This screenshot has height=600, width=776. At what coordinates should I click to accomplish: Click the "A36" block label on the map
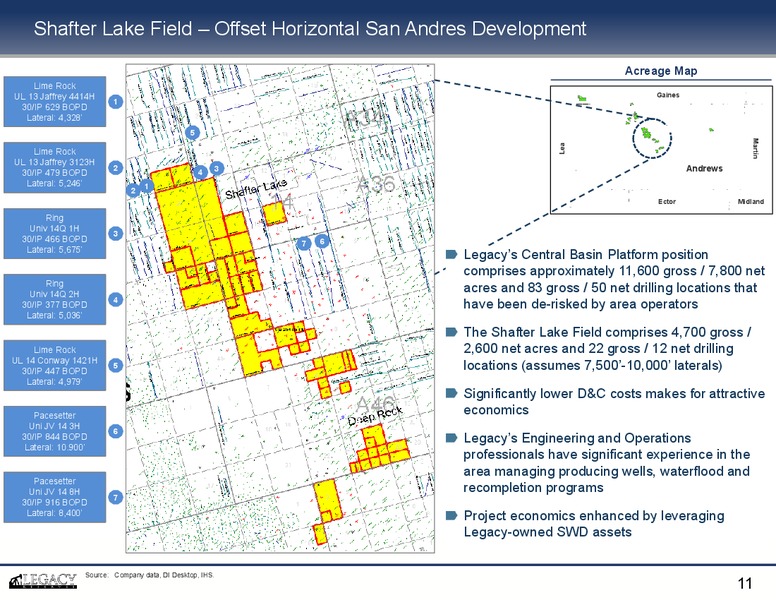coord(376,184)
